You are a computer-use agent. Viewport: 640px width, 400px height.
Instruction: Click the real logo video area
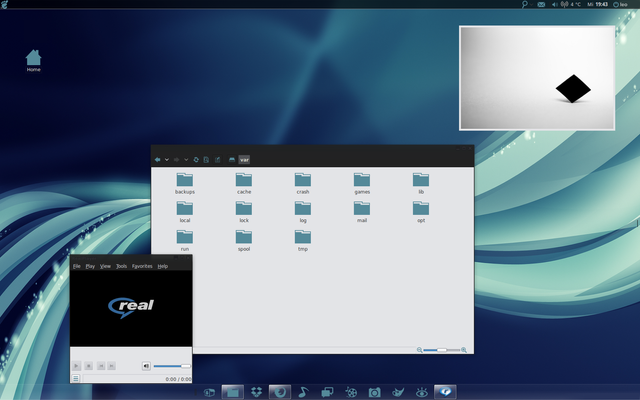(x=131, y=308)
